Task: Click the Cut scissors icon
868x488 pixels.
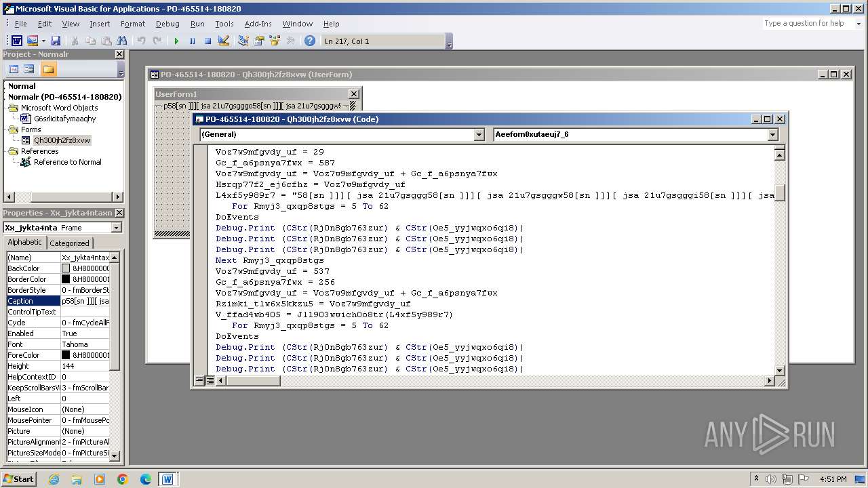Action: (75, 41)
